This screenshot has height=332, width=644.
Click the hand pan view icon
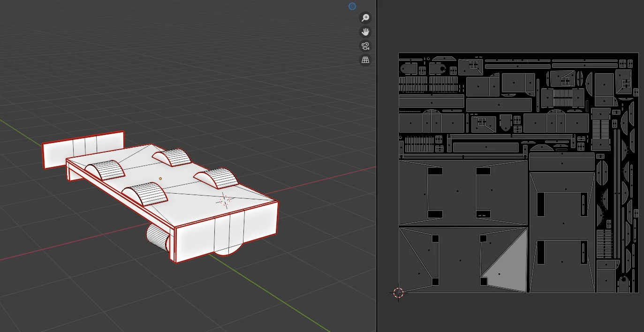tap(365, 32)
